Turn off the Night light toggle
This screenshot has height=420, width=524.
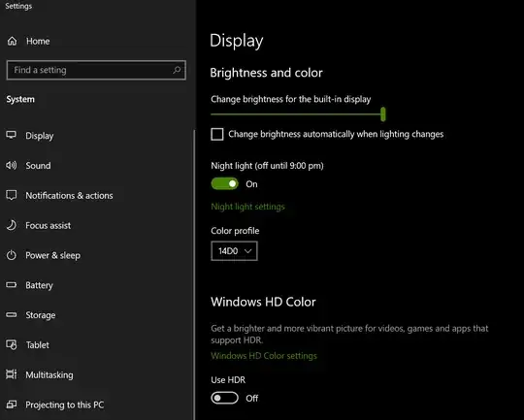(224, 183)
